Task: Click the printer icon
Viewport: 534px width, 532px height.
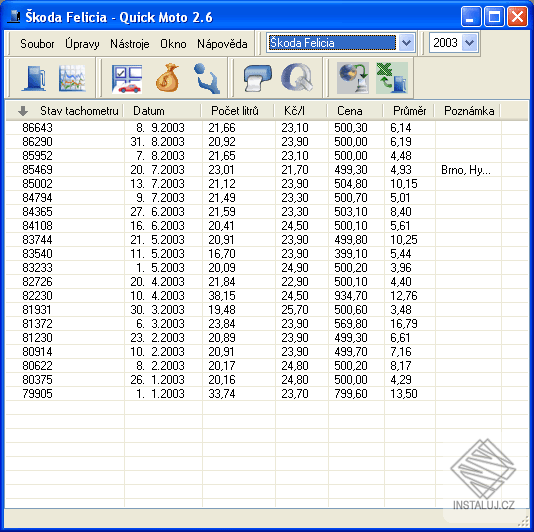Action: click(x=258, y=78)
